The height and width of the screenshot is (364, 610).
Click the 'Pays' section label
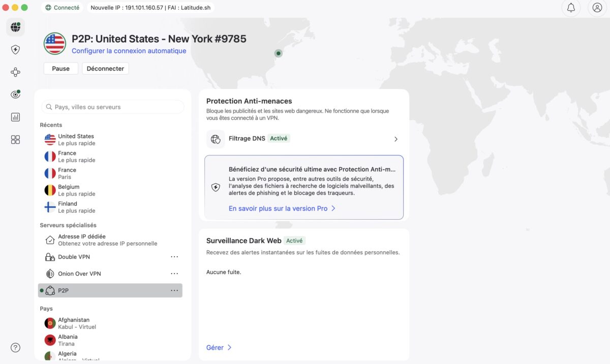[x=46, y=309]
